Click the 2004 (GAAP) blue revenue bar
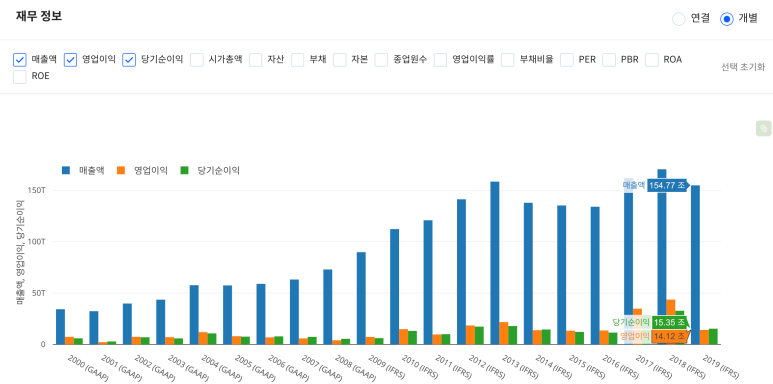This screenshot has height=384, width=773. (194, 314)
